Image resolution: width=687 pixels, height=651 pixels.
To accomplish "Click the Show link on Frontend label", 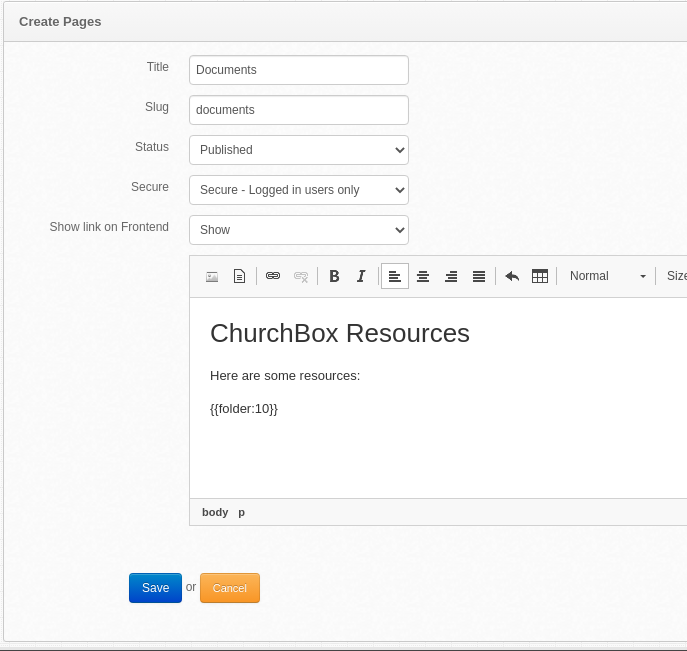I will tap(109, 227).
